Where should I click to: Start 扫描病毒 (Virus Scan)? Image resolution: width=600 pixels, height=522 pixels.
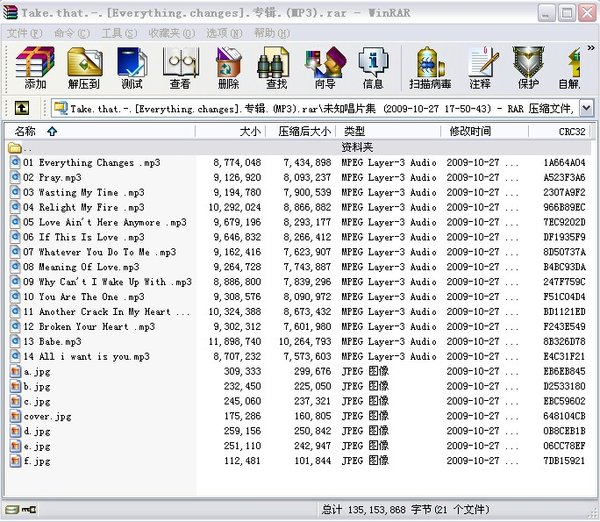(430, 68)
